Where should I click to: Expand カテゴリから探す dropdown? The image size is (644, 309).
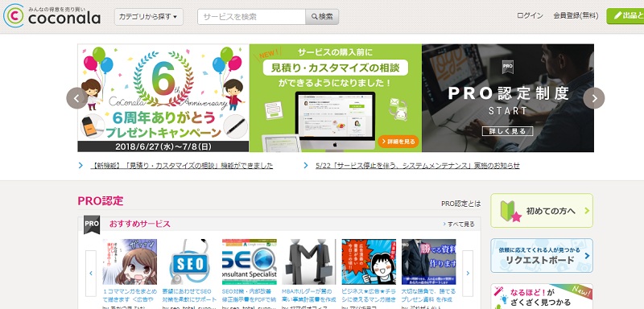point(149,17)
